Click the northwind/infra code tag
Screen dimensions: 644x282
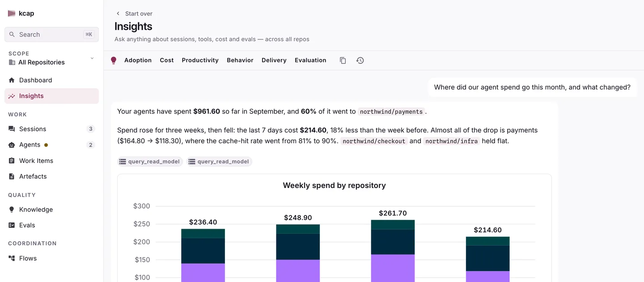452,141
